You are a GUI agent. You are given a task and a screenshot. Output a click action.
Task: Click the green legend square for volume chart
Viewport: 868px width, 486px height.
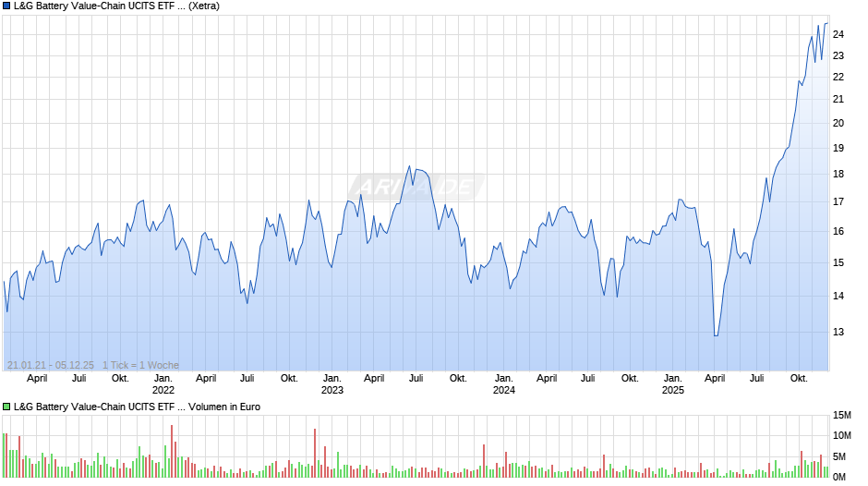pos(6,407)
